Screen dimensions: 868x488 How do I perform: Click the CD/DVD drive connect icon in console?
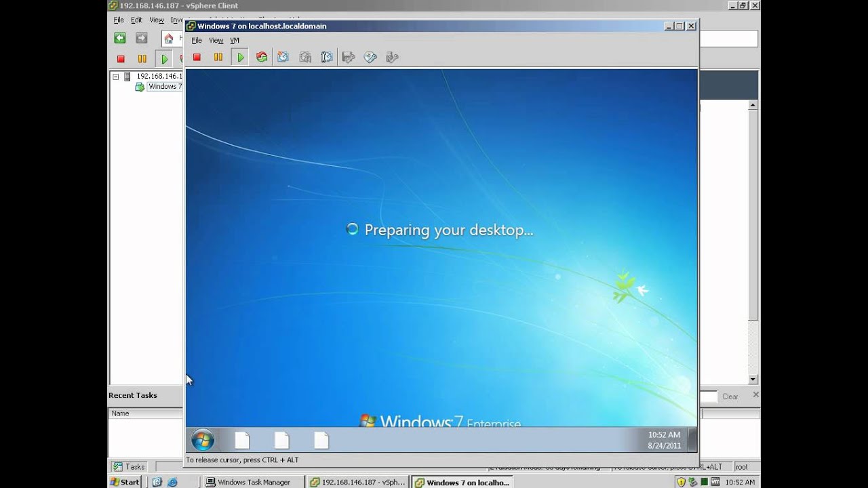tap(370, 58)
